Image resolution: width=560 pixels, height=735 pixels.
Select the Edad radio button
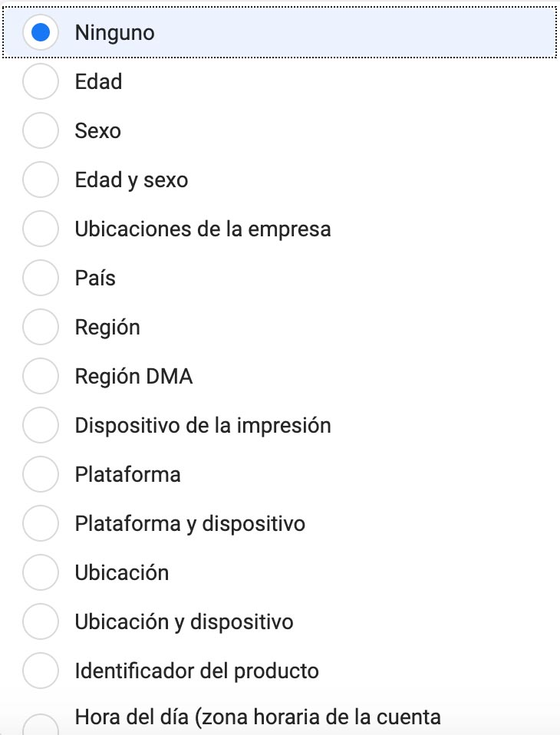tap(40, 81)
